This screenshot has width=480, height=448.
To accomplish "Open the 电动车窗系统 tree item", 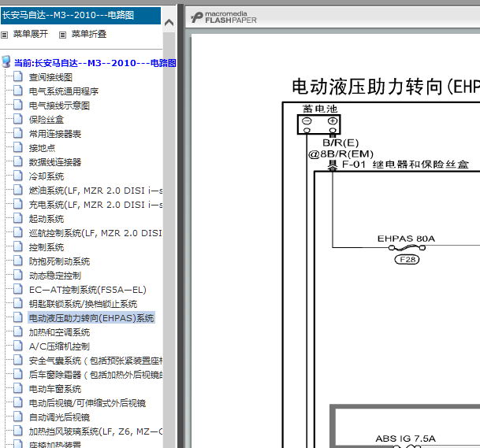I will point(55,389).
